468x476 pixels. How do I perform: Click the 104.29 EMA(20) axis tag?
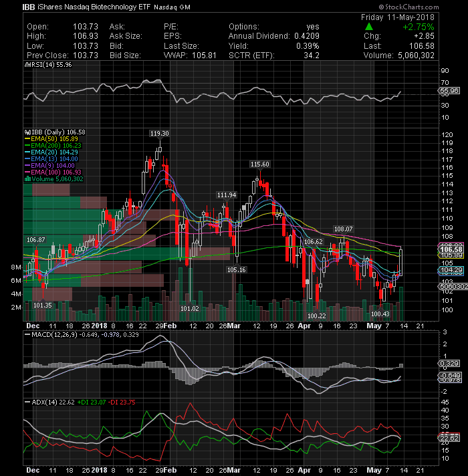pyautogui.click(x=451, y=270)
